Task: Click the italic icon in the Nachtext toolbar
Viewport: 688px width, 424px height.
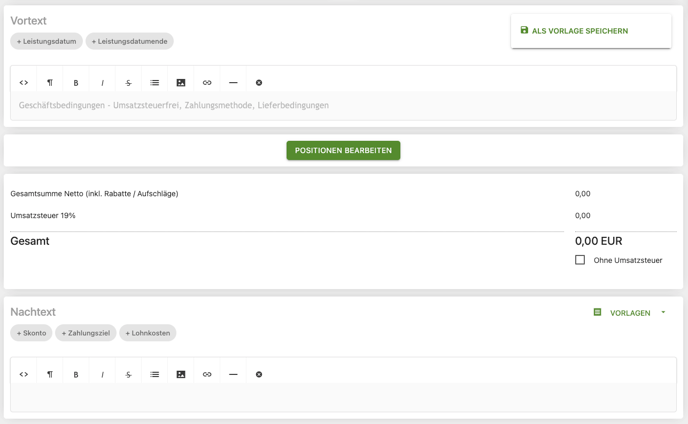Action: coord(102,375)
